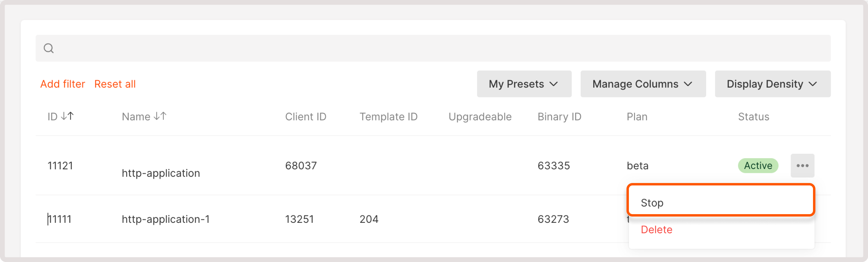Click the Binary ID column header

click(x=559, y=117)
